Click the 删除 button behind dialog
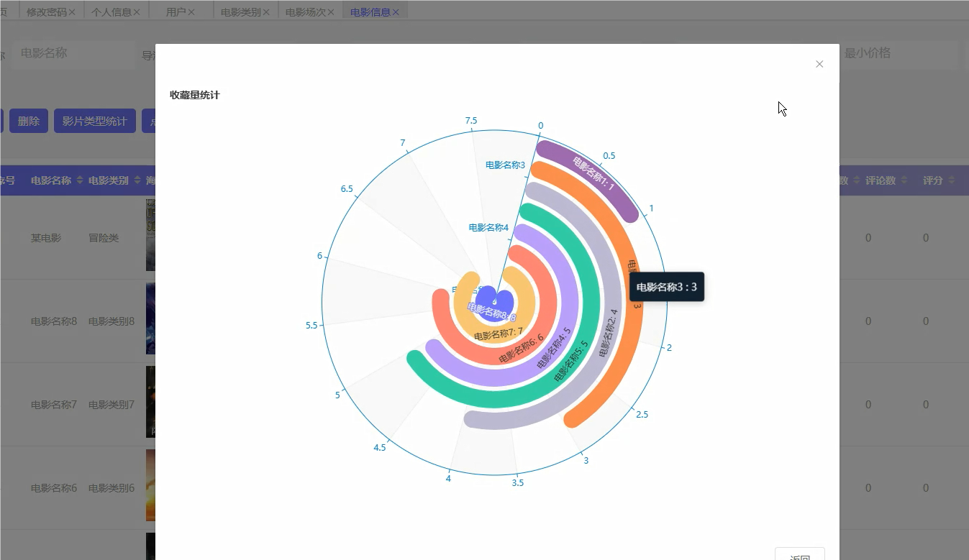The image size is (969, 560). (29, 121)
